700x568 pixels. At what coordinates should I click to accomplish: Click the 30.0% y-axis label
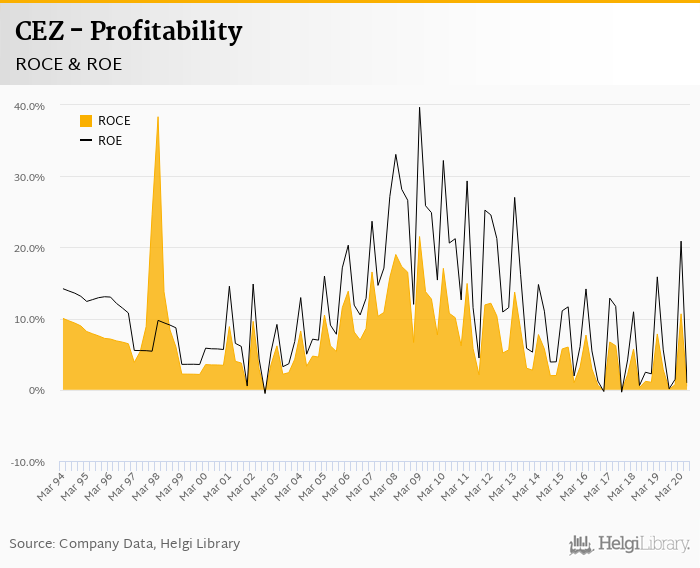(30, 177)
